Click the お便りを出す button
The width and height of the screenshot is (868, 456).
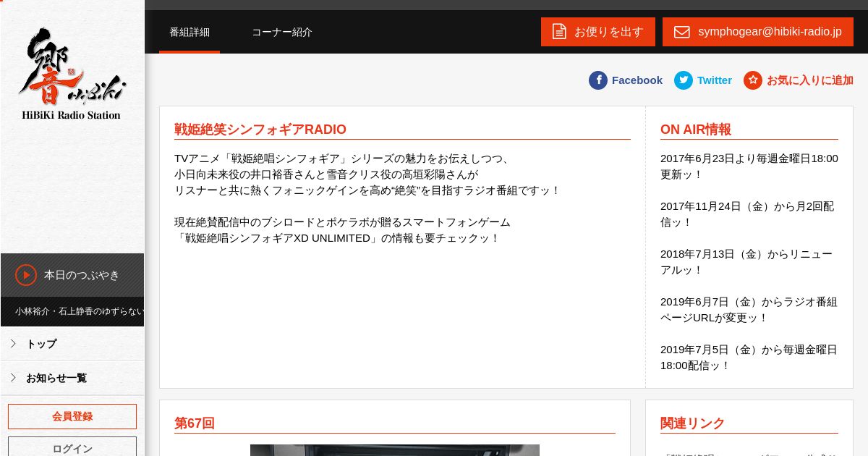(x=598, y=32)
